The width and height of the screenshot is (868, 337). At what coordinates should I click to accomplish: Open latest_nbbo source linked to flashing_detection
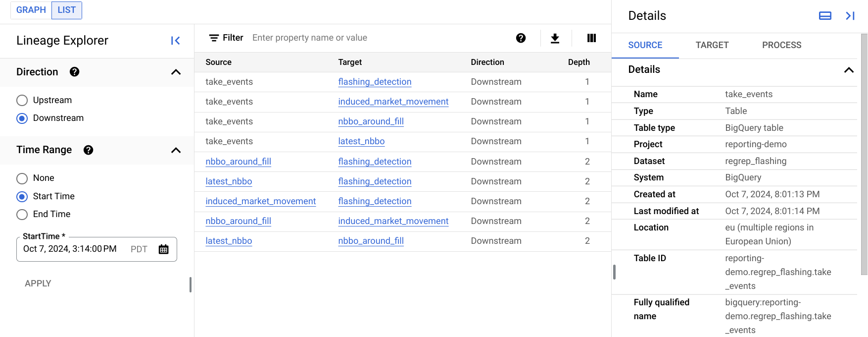(x=229, y=181)
